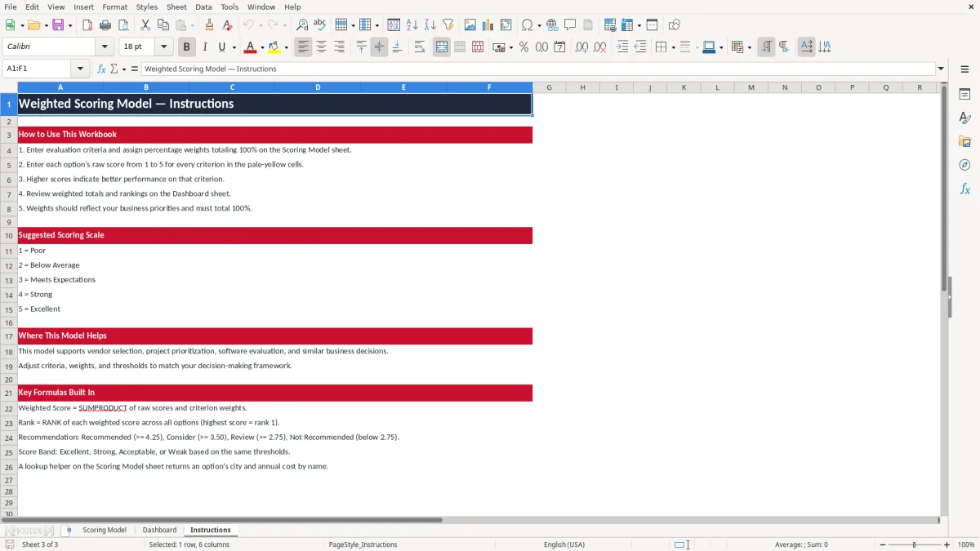
Task: Click the Save document icon
Action: tap(58, 25)
